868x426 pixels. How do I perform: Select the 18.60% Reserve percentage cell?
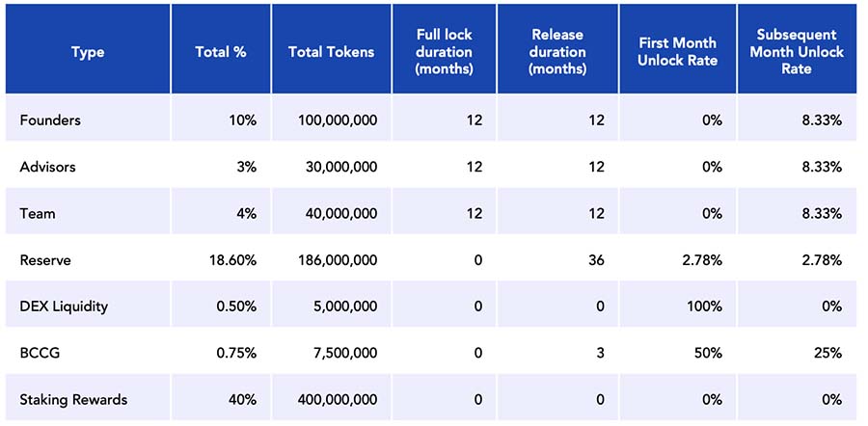(232, 260)
